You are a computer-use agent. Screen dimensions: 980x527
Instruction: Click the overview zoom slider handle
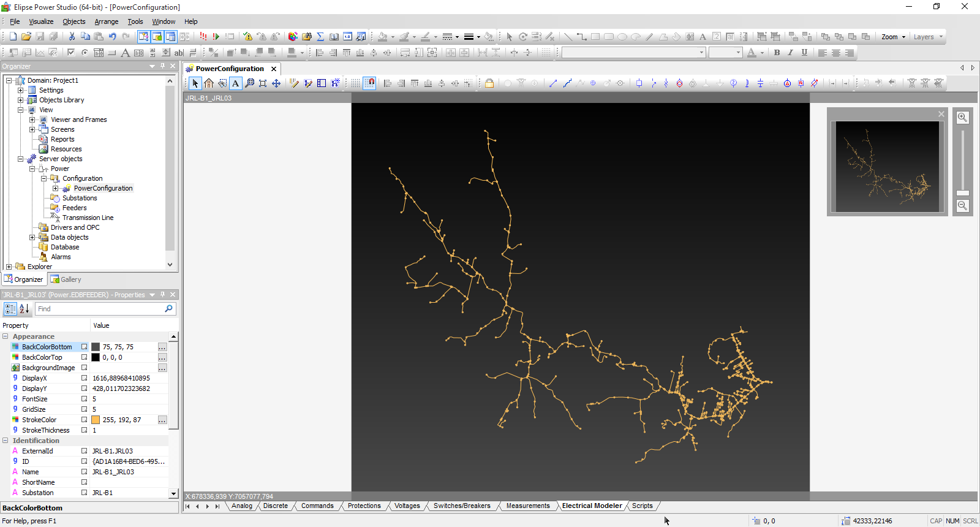pos(963,193)
